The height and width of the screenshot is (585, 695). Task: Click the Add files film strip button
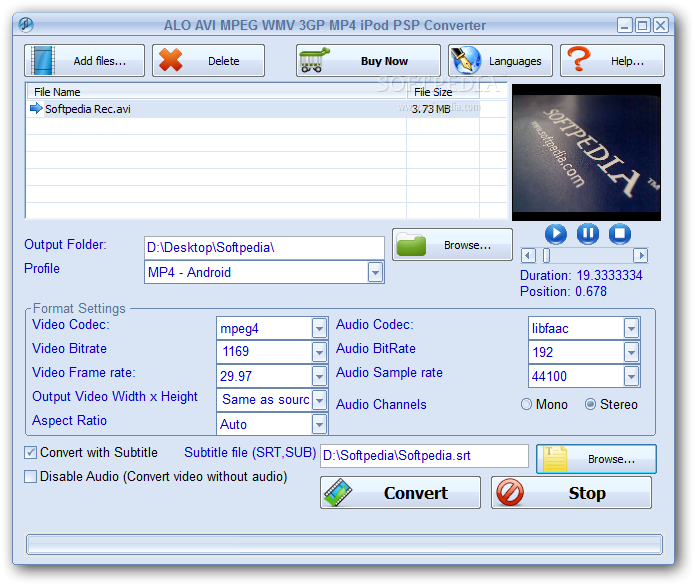pos(84,61)
